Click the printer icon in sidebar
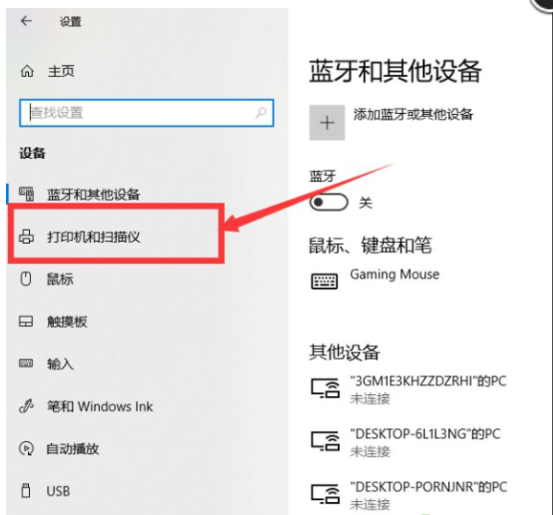 coord(26,236)
